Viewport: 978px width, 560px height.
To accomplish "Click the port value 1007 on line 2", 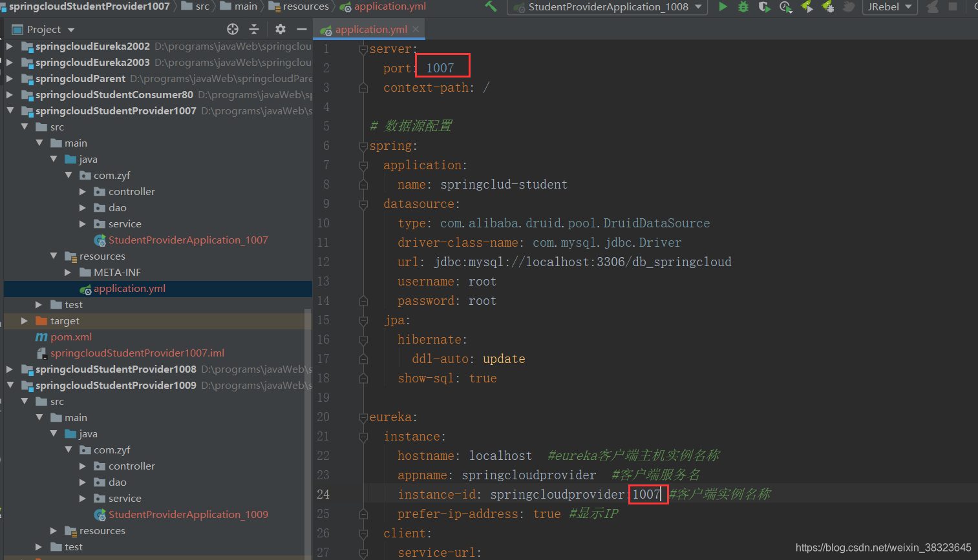I will pos(440,68).
